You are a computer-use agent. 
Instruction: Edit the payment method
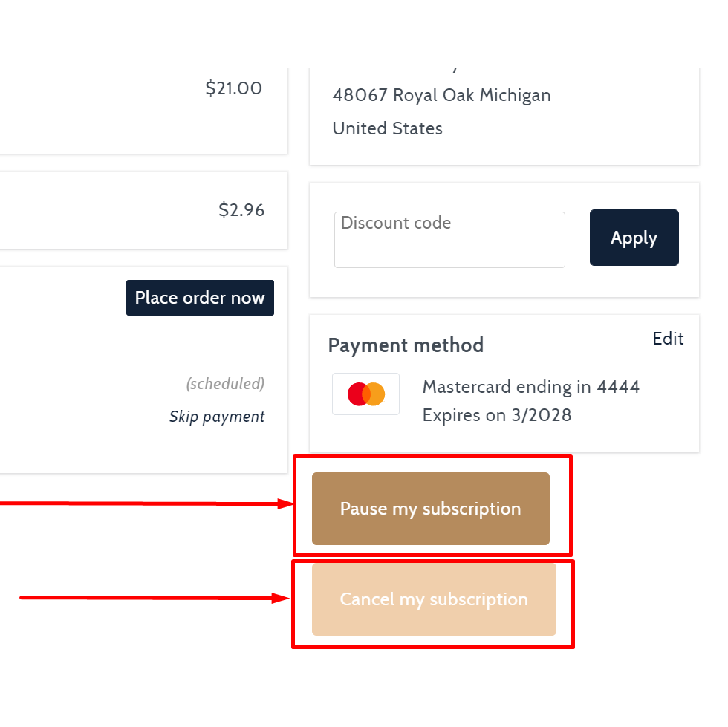point(668,339)
